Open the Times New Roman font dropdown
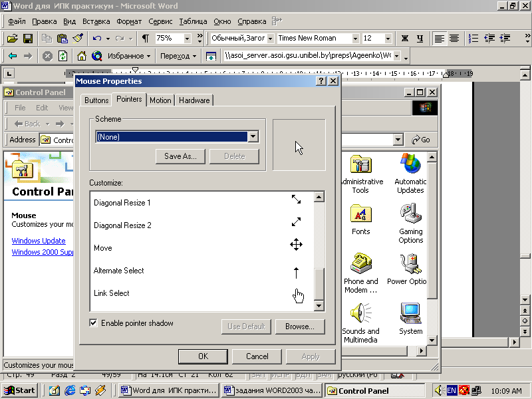The height and width of the screenshot is (399, 532). [x=355, y=39]
